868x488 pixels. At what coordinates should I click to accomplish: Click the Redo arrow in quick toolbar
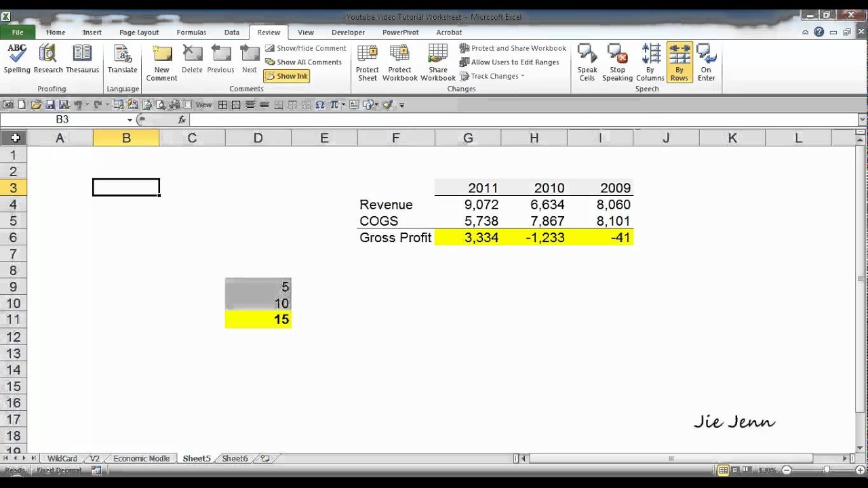(x=97, y=105)
